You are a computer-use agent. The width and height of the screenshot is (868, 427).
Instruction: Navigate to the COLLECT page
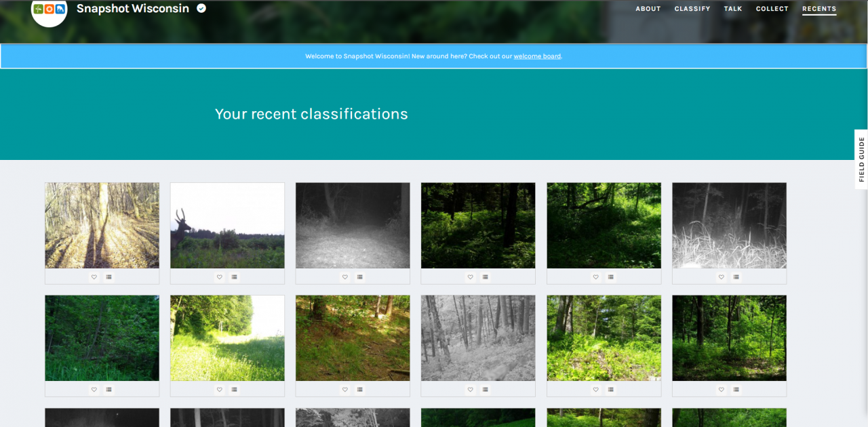coord(772,9)
